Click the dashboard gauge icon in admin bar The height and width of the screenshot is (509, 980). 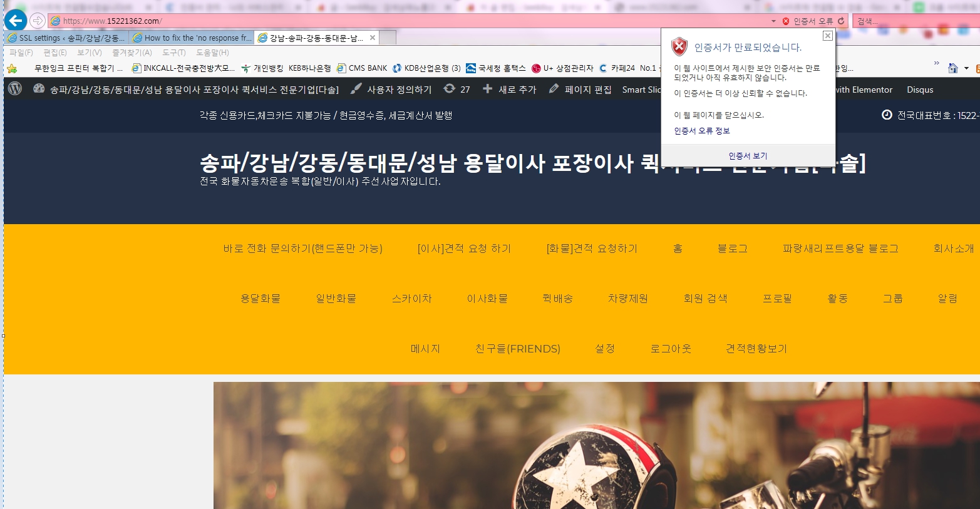39,89
